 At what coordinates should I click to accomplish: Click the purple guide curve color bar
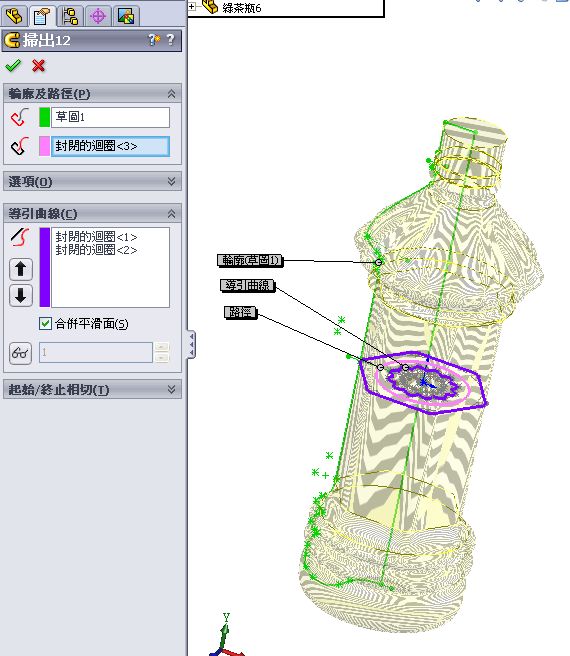pyautogui.click(x=45, y=267)
